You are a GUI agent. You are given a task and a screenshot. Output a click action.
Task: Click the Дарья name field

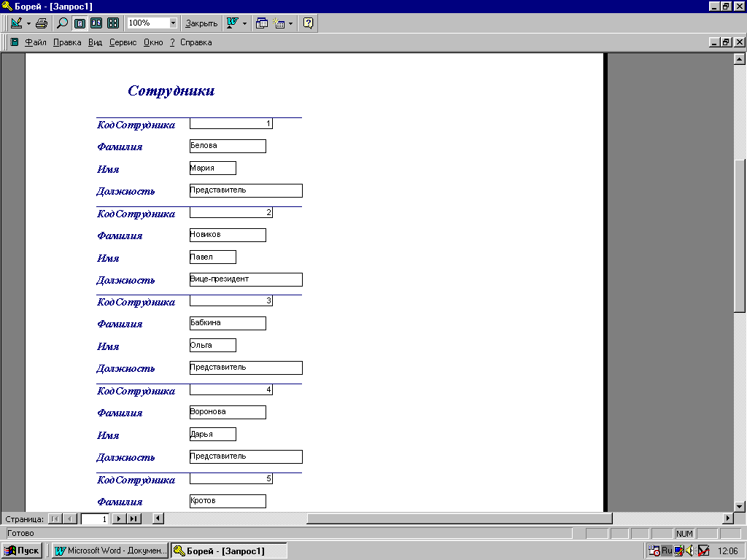point(212,435)
